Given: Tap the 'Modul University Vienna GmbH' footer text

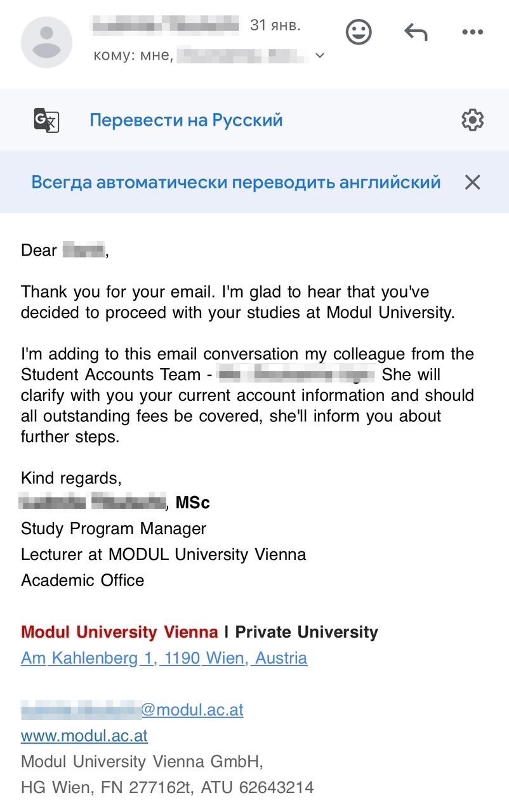Looking at the screenshot, I should (x=142, y=761).
